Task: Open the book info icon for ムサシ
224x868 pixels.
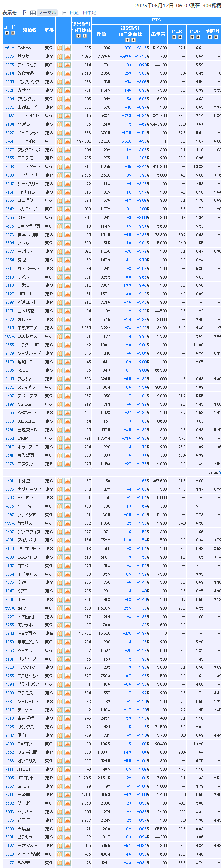Action: (x=60, y=90)
